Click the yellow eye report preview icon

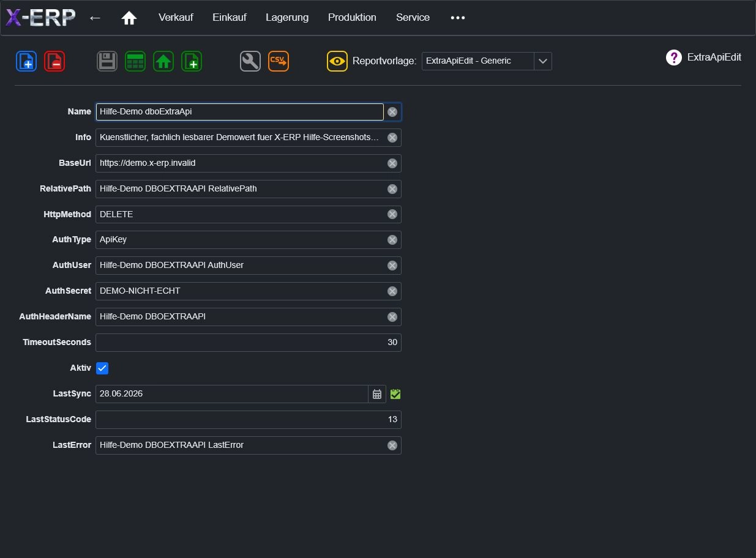(337, 61)
